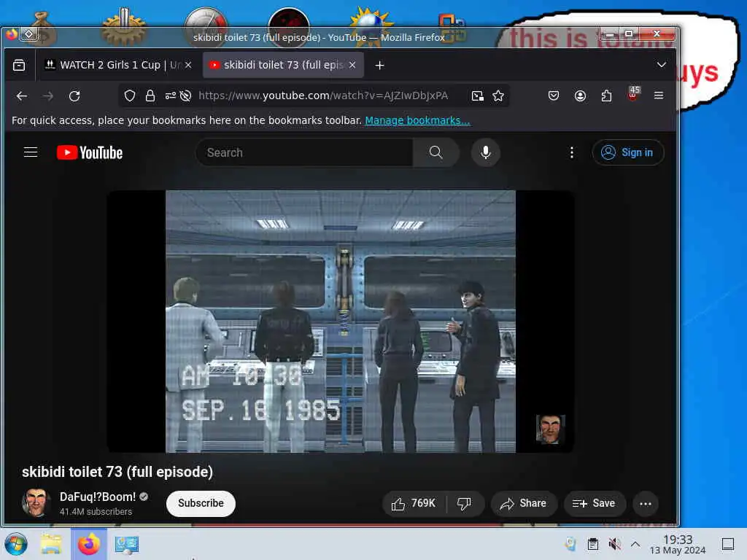Search with your voice microphone
The width and height of the screenshot is (747, 560).
(x=485, y=152)
